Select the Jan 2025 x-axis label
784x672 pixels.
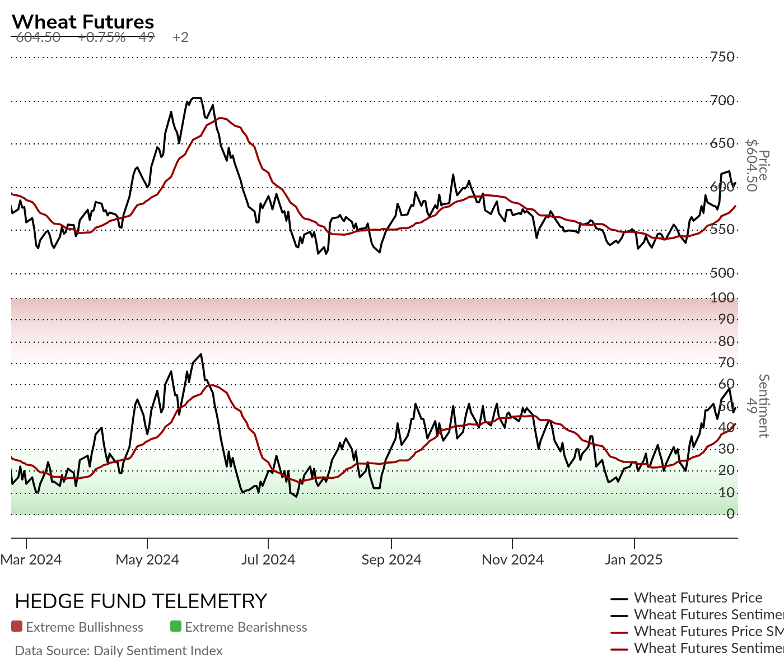[x=633, y=559]
